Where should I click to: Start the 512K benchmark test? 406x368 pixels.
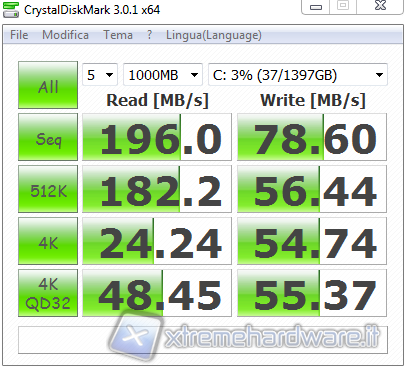(x=48, y=189)
